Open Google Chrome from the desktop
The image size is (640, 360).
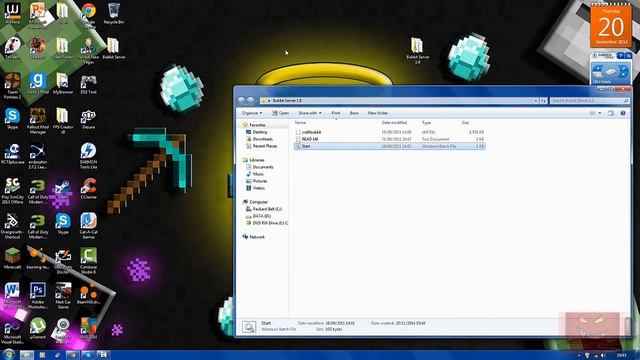click(x=89, y=14)
